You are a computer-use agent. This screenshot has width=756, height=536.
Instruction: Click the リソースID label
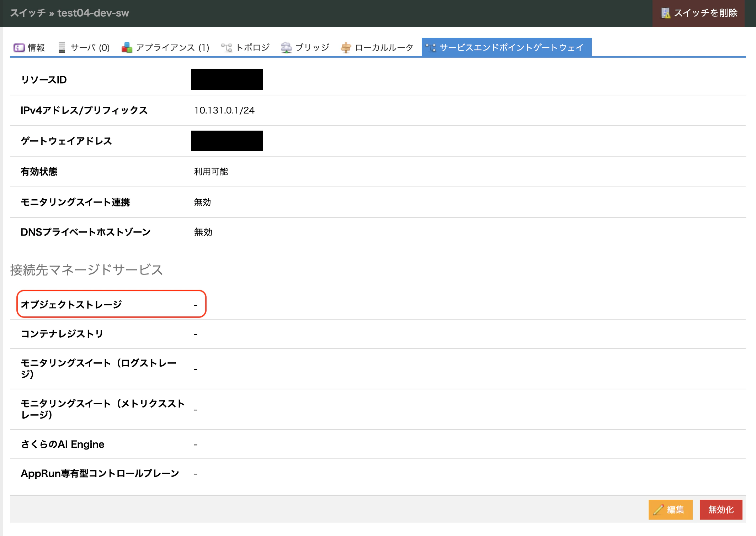pos(44,80)
